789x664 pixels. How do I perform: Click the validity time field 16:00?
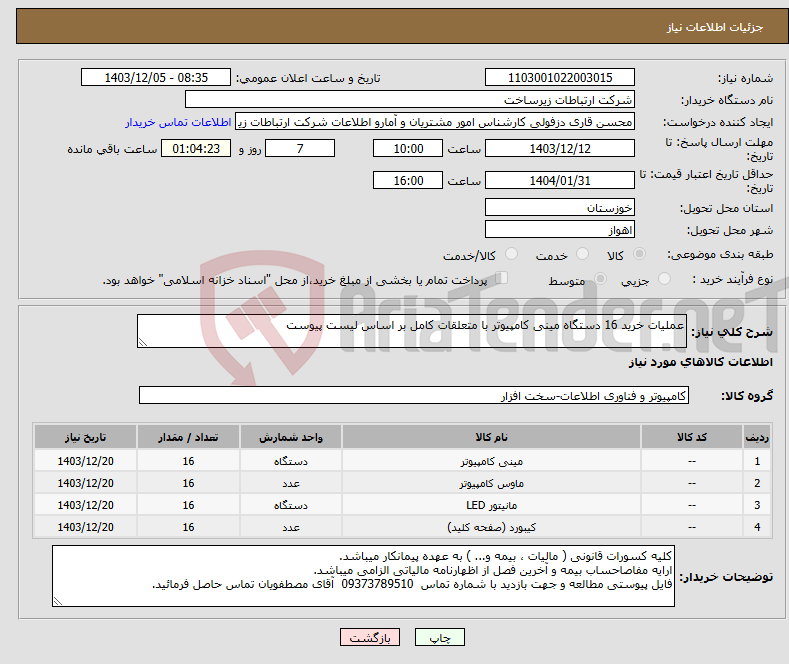click(x=408, y=180)
